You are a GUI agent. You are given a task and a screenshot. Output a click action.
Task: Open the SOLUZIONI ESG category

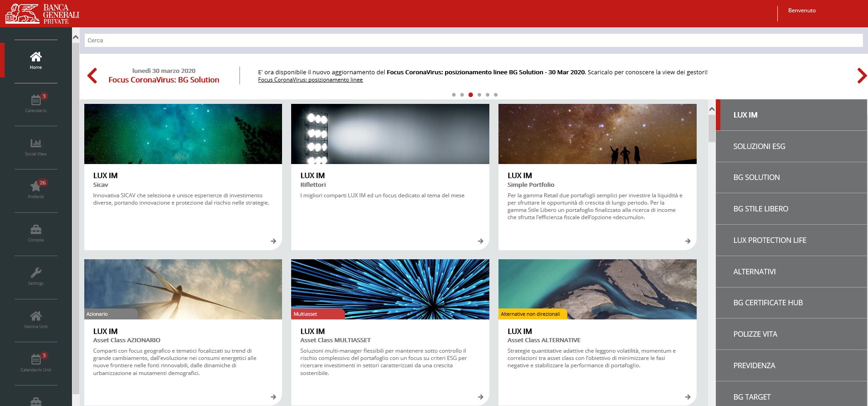point(791,146)
